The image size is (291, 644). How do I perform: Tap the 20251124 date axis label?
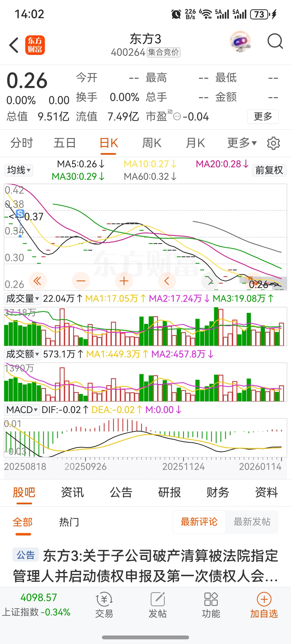183,466
